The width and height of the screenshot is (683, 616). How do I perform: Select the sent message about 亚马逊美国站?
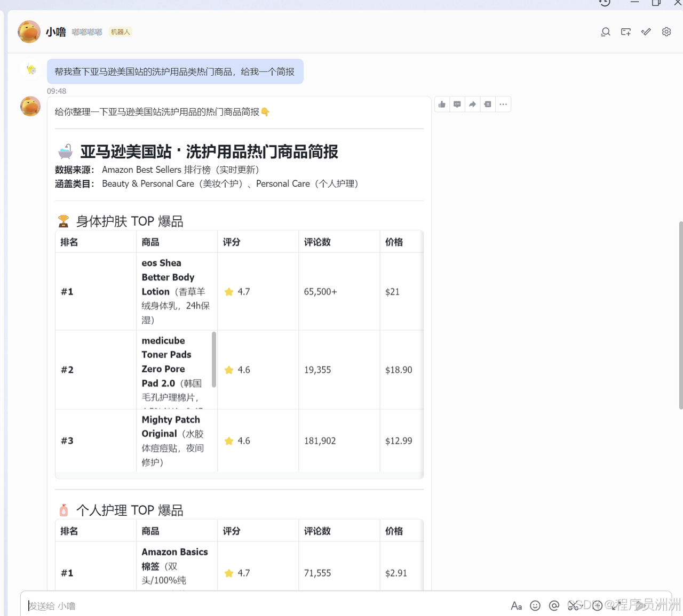click(175, 71)
